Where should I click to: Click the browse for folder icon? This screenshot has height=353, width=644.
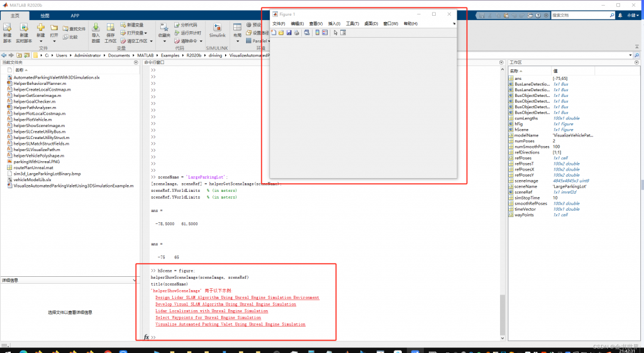[x=26, y=55]
